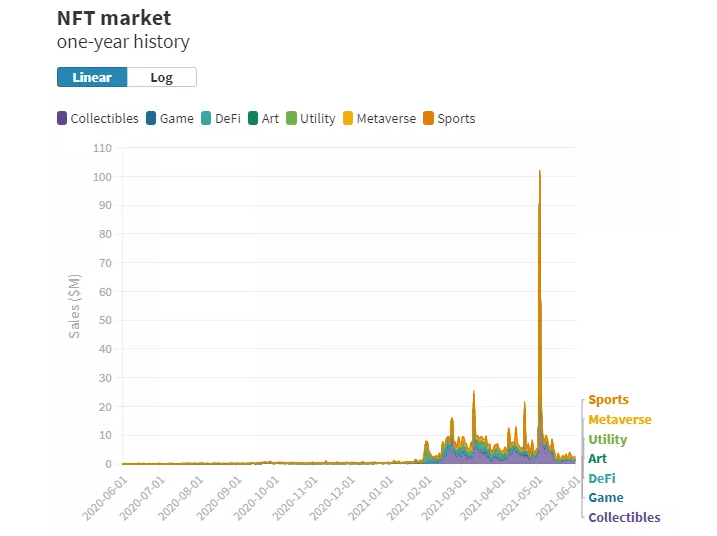
Task: Click the orange Sports legend swatch
Action: point(429,118)
